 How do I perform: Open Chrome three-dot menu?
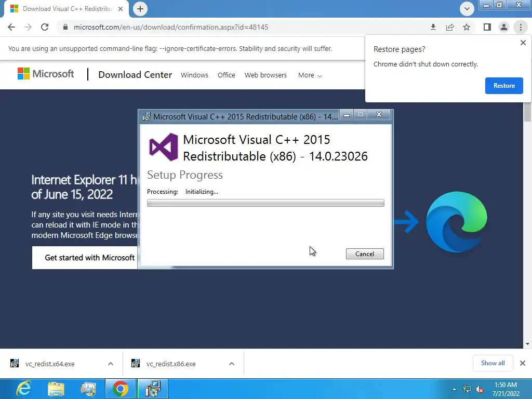[521, 27]
